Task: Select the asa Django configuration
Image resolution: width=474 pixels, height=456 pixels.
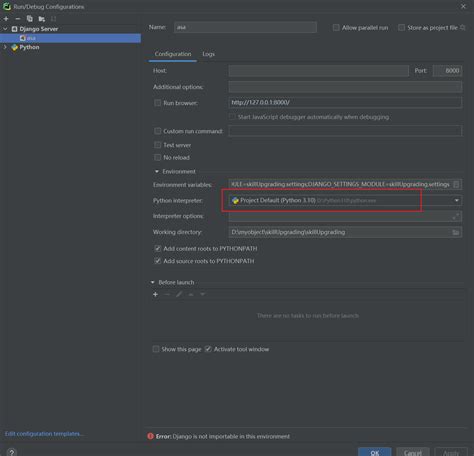Action: point(70,38)
